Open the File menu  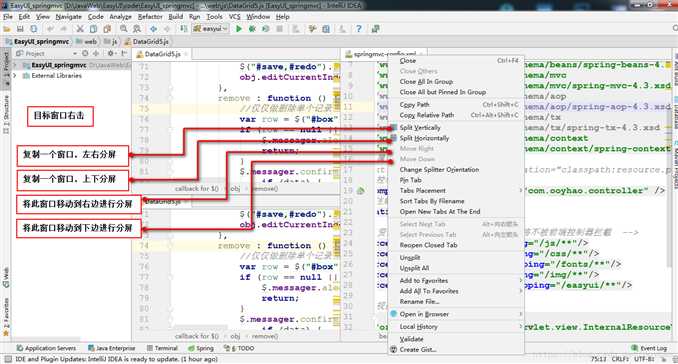click(8, 17)
